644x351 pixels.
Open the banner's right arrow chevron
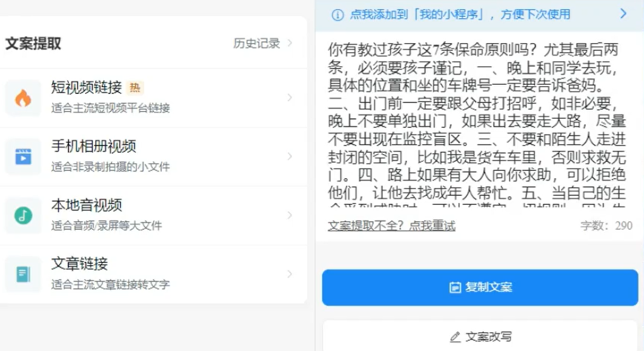[623, 14]
